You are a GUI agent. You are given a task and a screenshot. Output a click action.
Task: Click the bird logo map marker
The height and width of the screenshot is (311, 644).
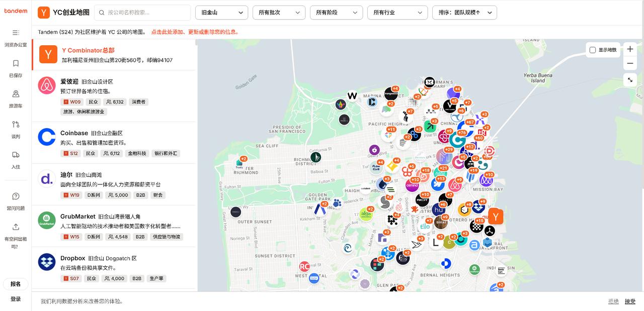tap(416, 245)
